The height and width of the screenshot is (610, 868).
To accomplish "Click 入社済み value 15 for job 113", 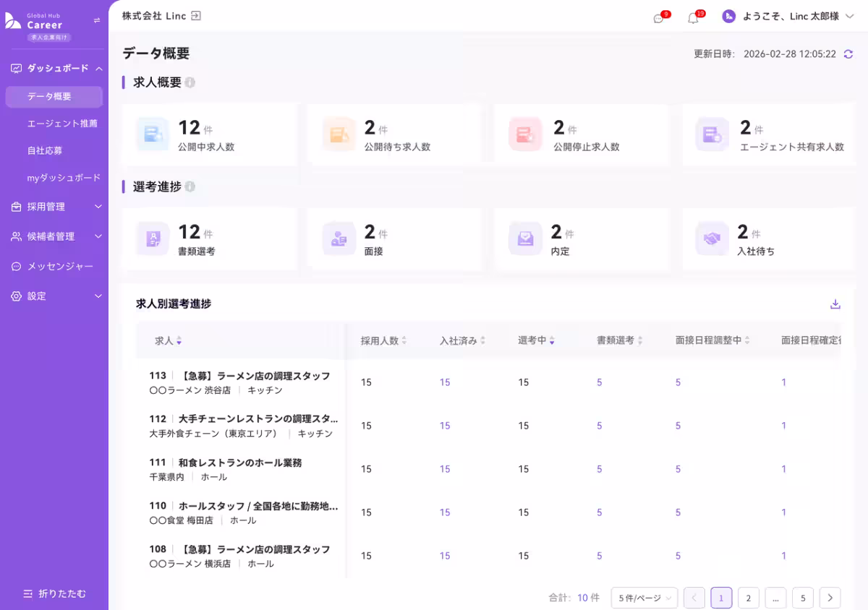I will pos(445,382).
